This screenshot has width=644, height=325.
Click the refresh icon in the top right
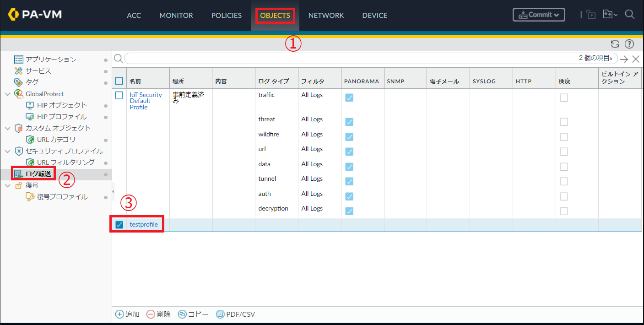(x=615, y=44)
